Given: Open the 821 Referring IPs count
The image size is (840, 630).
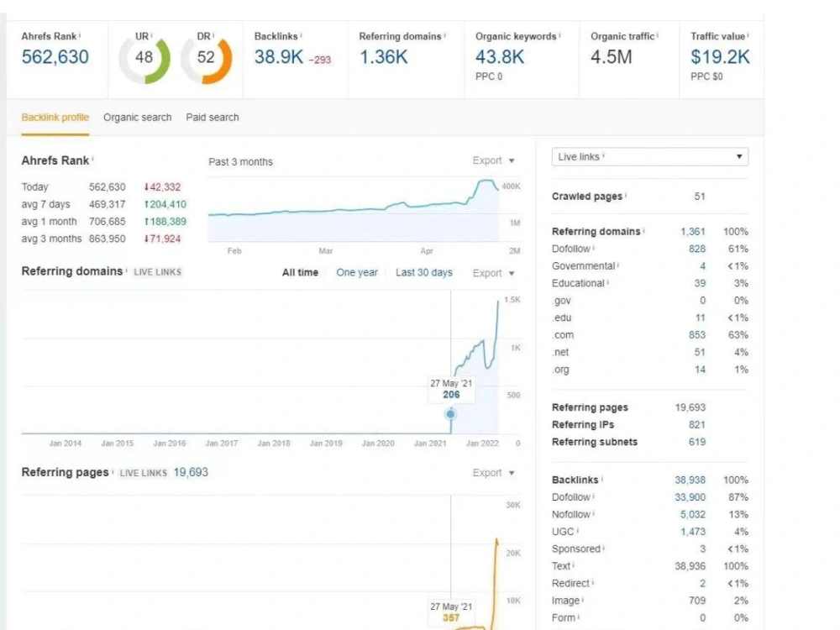Looking at the screenshot, I should click(x=697, y=425).
